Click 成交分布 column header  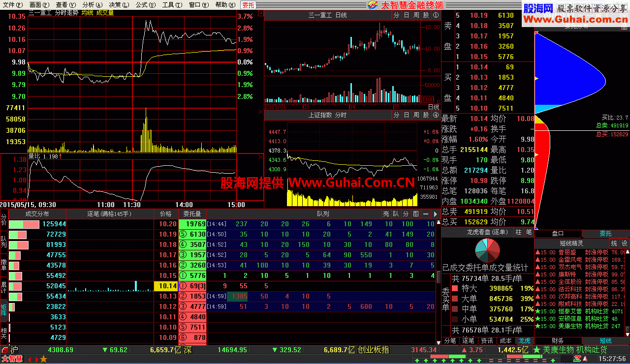[37, 214]
